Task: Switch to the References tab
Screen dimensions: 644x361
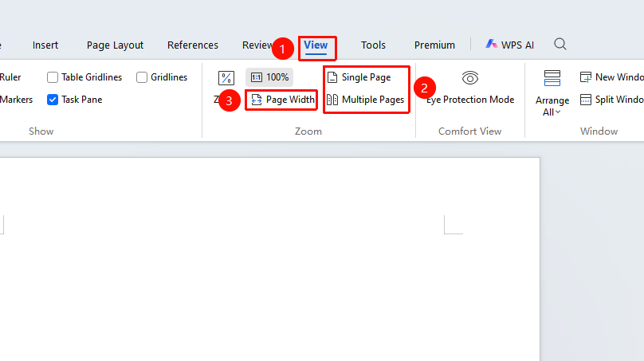Action: pos(193,45)
